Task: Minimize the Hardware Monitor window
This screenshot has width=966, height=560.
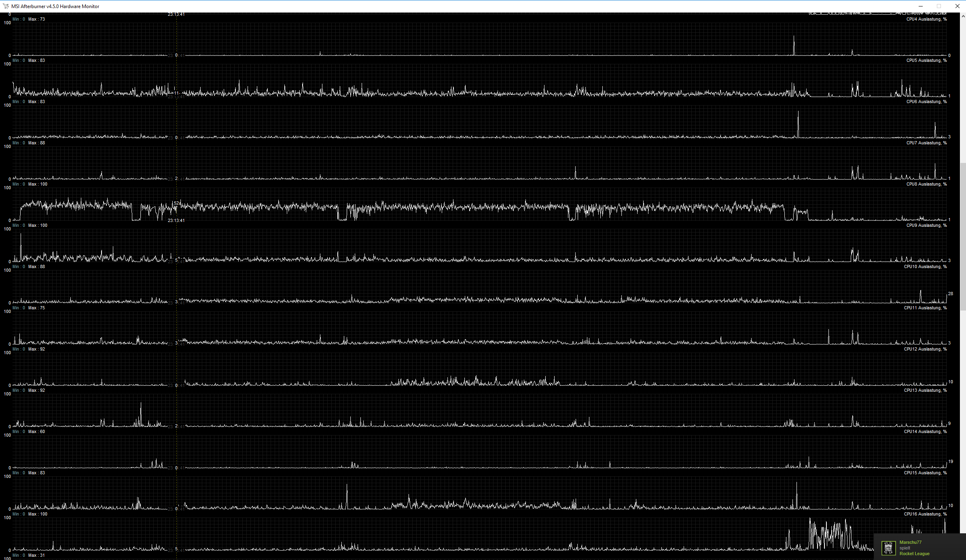Action: point(920,6)
